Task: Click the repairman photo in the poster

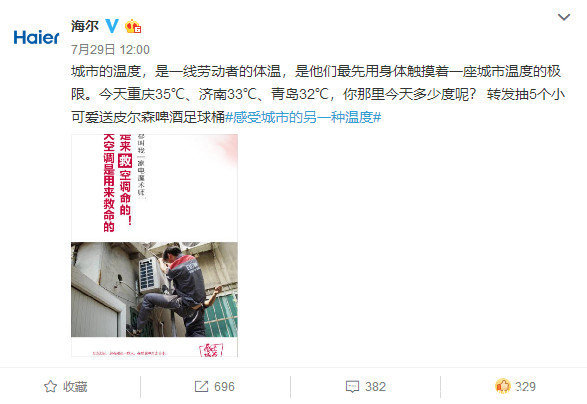Action: (x=154, y=289)
